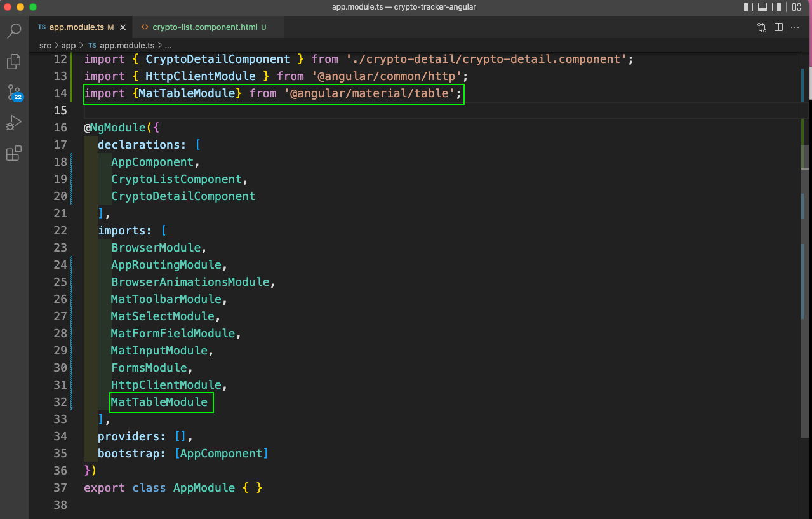812x519 pixels.
Task: Open the Run and Debug view
Action: (14, 123)
